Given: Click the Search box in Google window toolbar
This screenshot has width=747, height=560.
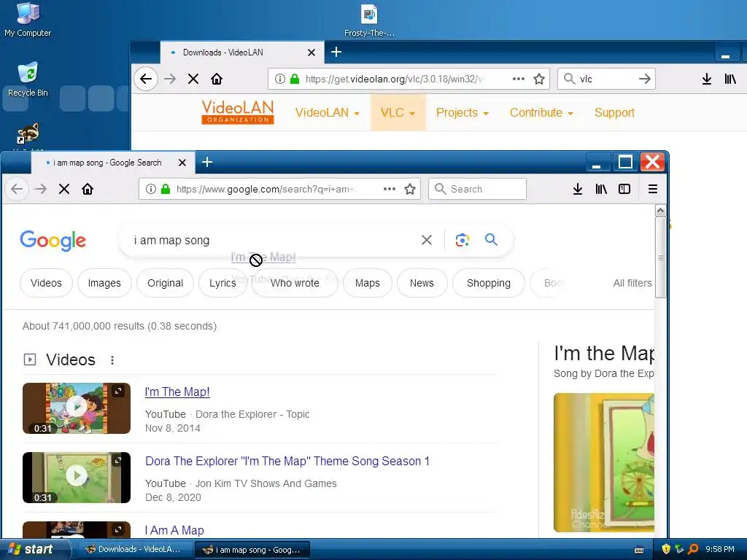Looking at the screenshot, I should 477,189.
